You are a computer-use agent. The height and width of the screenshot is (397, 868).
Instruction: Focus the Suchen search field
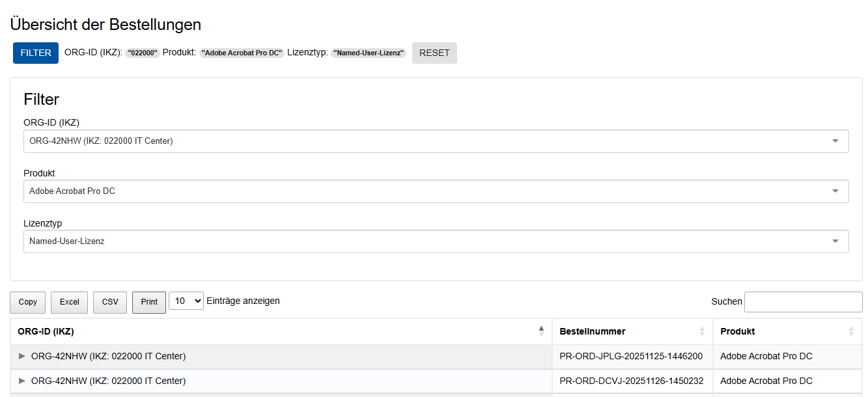803,302
